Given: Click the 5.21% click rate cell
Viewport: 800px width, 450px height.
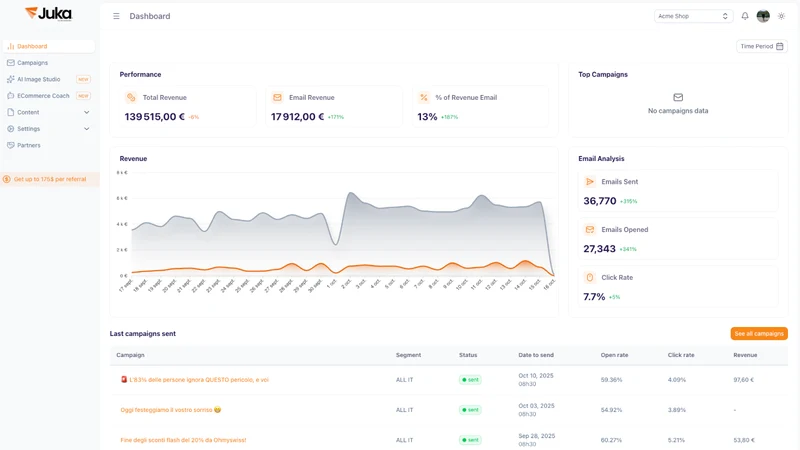Looking at the screenshot, I should point(676,440).
